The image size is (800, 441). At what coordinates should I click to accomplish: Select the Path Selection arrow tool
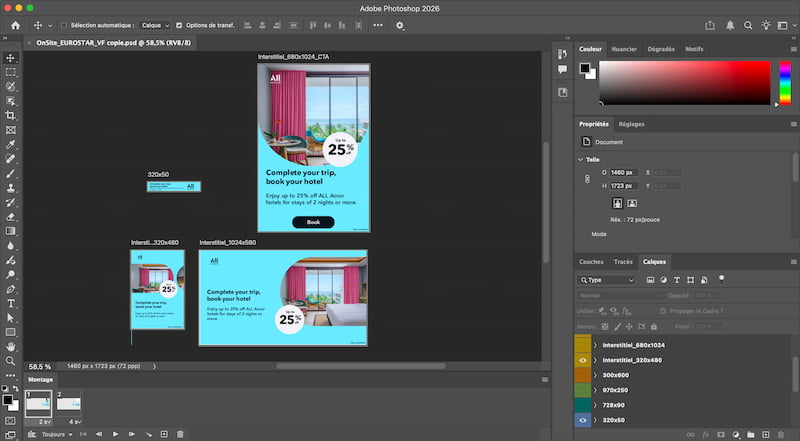click(10, 317)
